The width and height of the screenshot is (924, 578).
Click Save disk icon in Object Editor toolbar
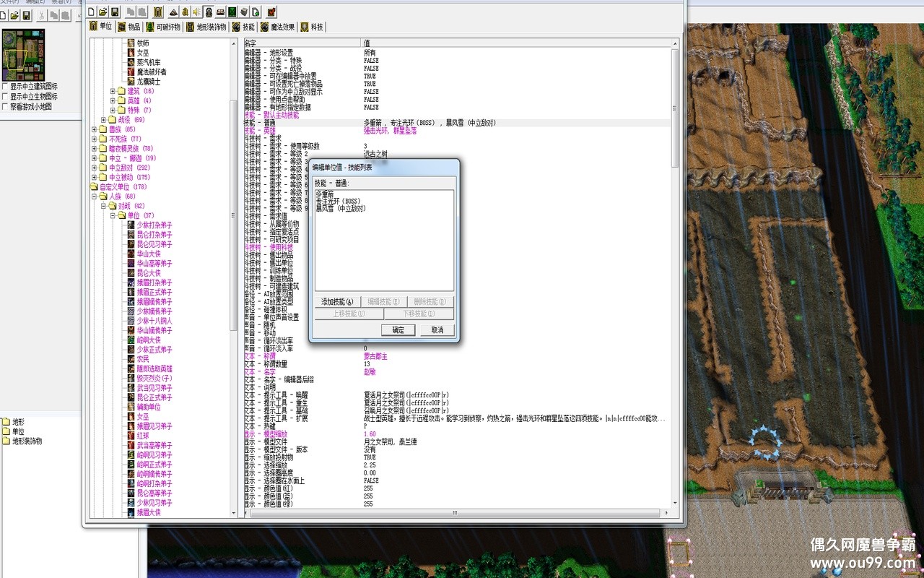(x=115, y=12)
